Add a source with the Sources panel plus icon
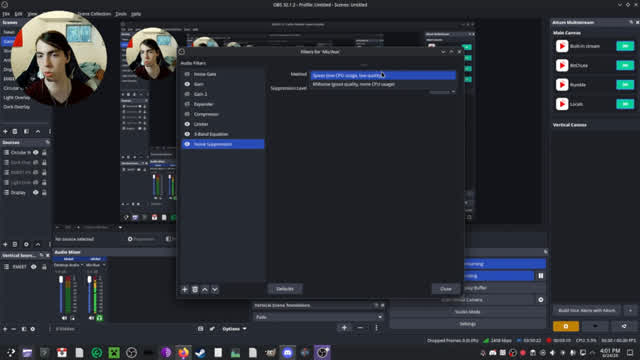 5,244
